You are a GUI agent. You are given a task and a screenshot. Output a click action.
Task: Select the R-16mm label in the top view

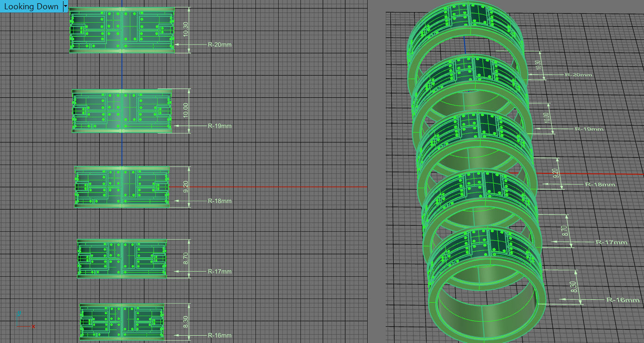(219, 336)
